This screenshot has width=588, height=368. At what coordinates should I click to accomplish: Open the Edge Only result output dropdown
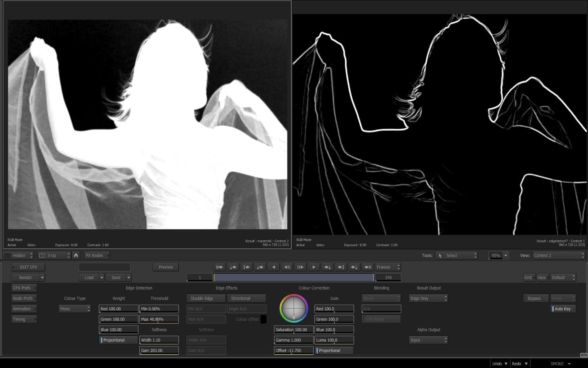pos(428,298)
